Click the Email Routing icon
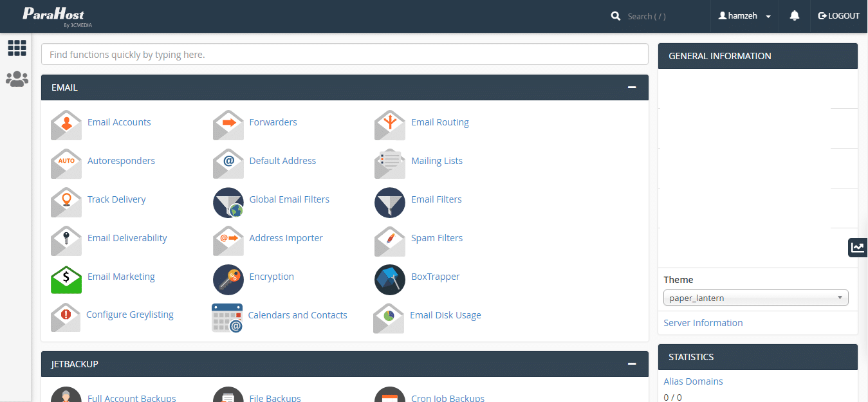The image size is (868, 402). point(390,125)
